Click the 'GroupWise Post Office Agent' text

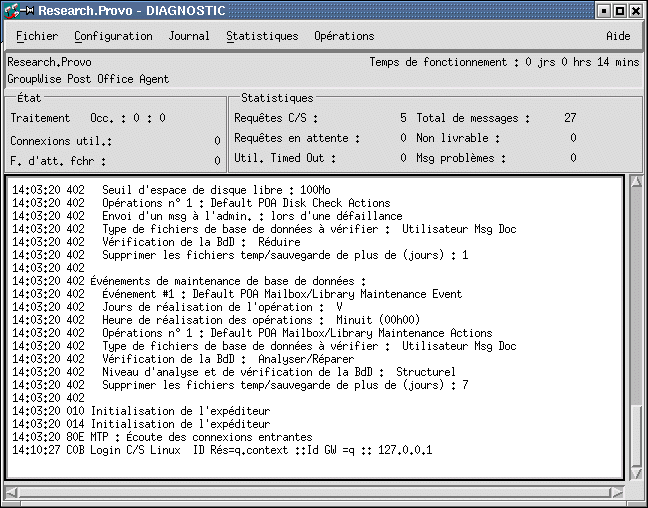88,79
